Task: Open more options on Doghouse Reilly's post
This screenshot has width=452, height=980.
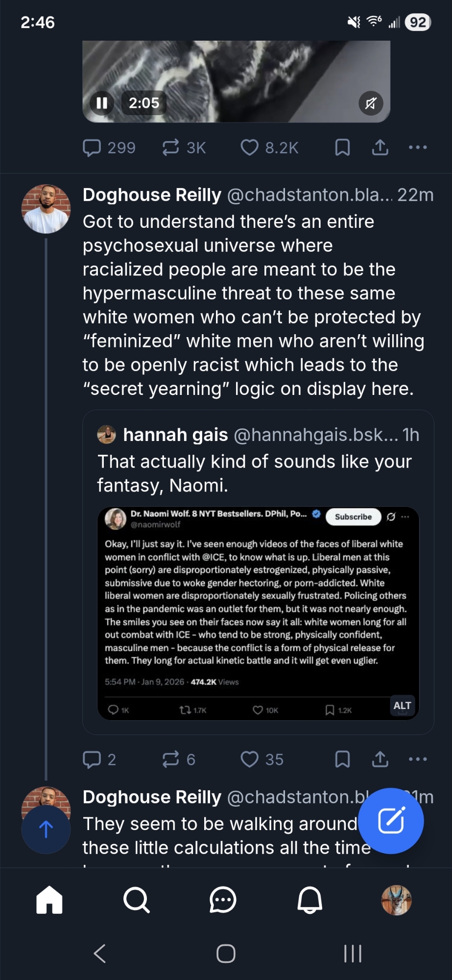Action: coord(418,759)
